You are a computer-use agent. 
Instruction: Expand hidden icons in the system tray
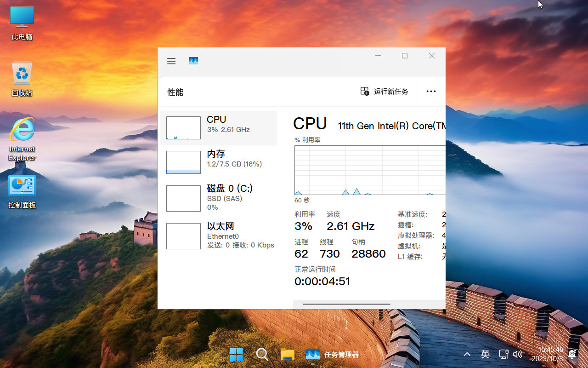(x=467, y=354)
